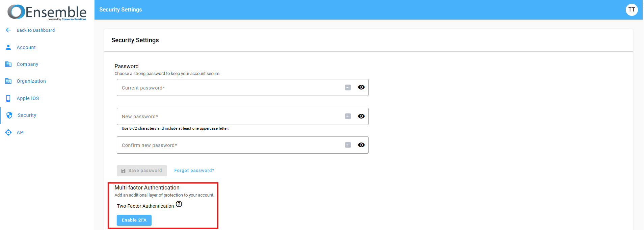Click the Company building icon
The height and width of the screenshot is (230, 644).
[x=8, y=64]
